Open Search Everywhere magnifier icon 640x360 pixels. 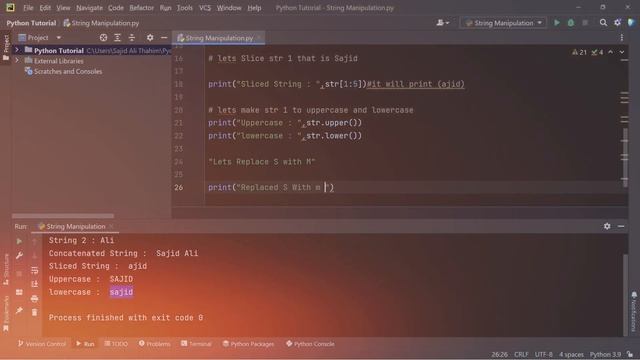pos(603,23)
